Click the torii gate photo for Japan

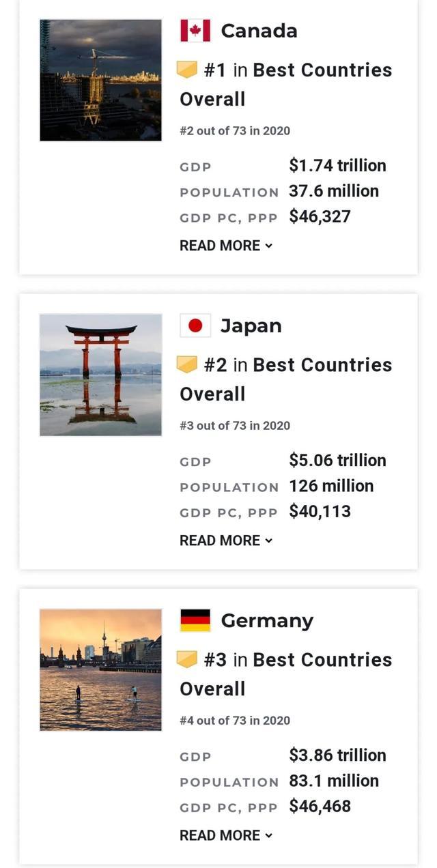point(100,375)
